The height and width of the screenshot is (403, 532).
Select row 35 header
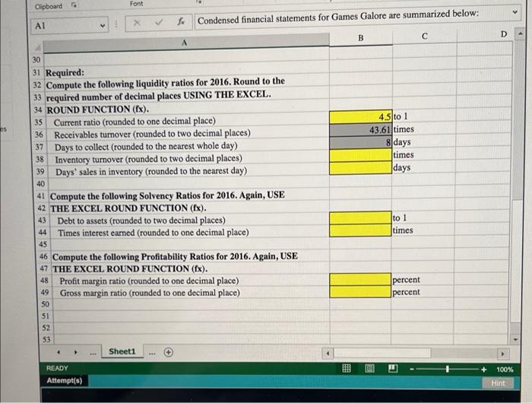pyautogui.click(x=38, y=122)
